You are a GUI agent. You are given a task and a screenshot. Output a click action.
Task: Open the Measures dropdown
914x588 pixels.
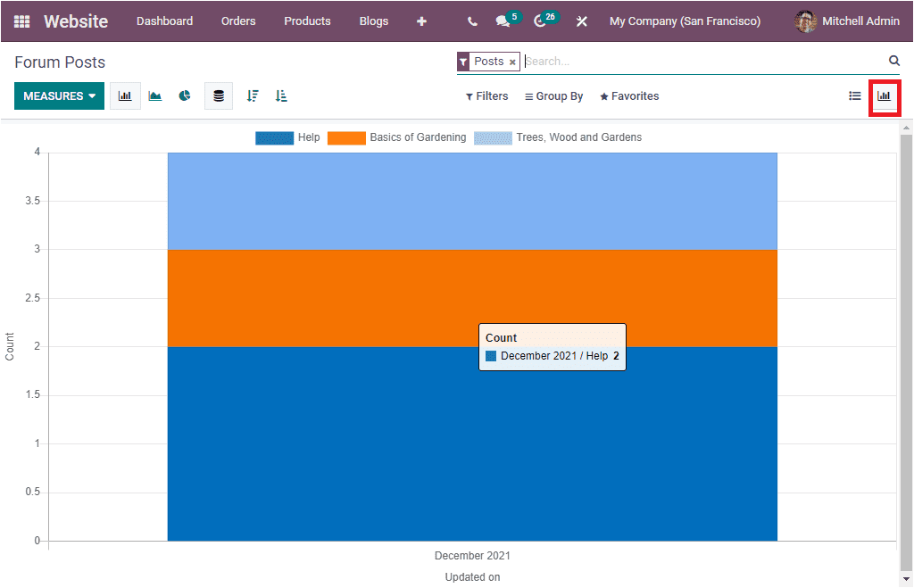pos(59,95)
